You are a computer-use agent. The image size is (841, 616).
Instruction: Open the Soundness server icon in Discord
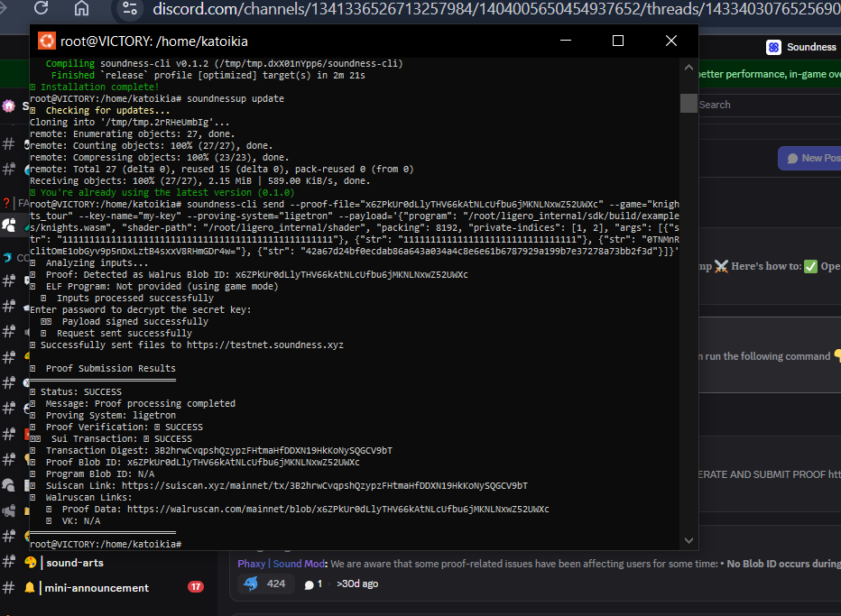(773, 47)
